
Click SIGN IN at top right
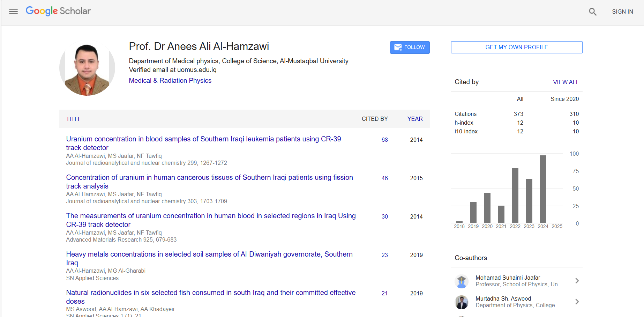tap(622, 12)
